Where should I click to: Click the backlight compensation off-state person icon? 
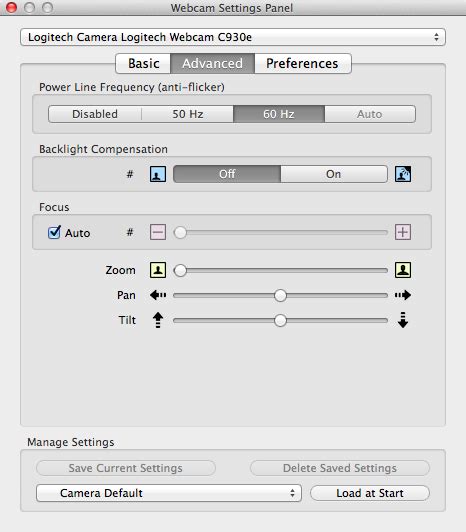pyautogui.click(x=158, y=174)
